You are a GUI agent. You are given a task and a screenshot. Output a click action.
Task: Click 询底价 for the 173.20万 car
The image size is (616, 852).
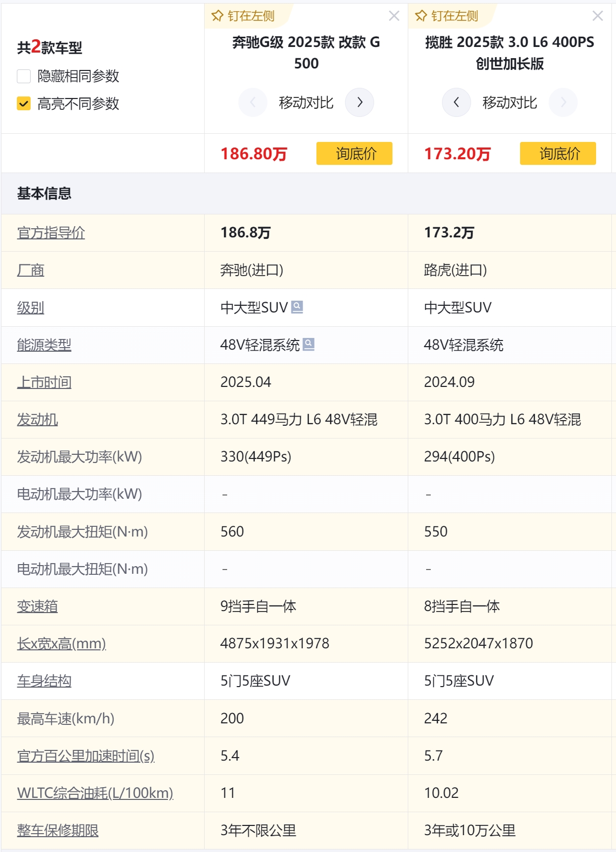coord(558,153)
